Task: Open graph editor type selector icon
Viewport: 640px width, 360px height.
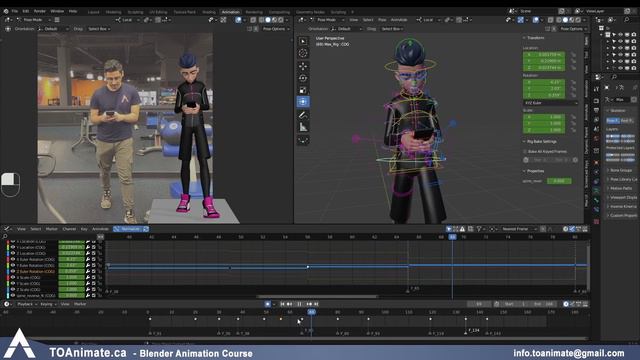Action: pyautogui.click(x=7, y=229)
